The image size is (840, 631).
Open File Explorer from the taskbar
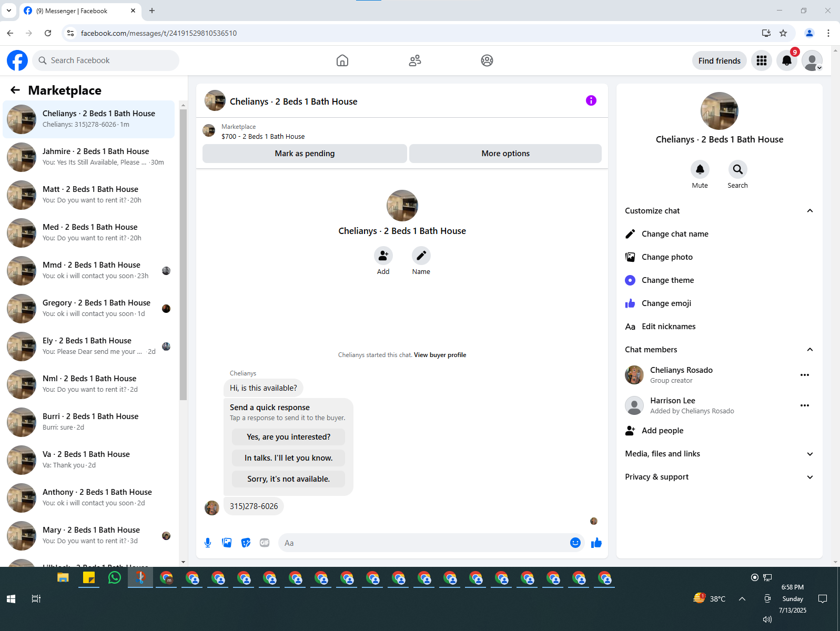coord(63,578)
